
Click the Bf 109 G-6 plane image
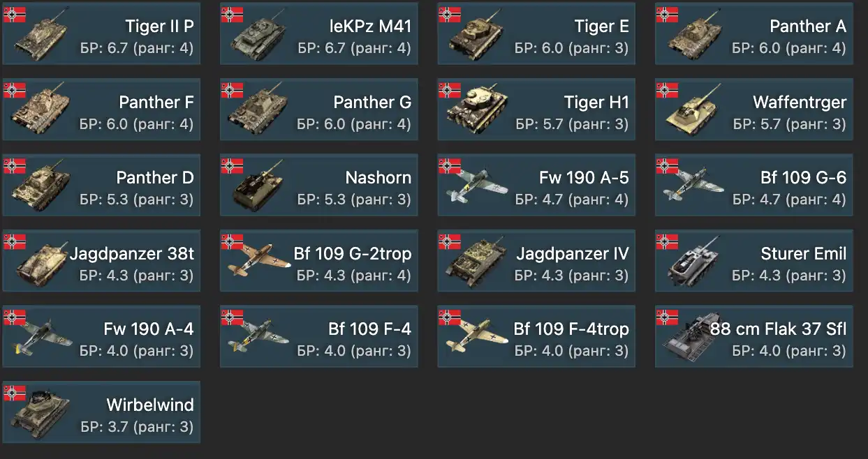coord(693,187)
